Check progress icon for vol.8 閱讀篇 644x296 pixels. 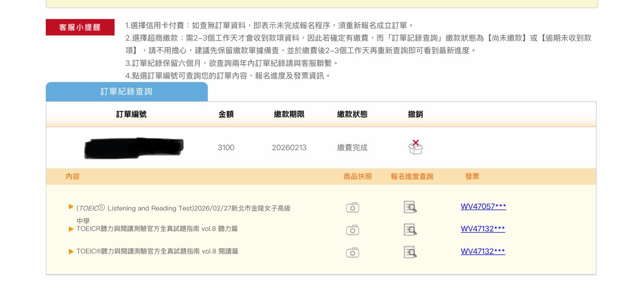(x=410, y=252)
